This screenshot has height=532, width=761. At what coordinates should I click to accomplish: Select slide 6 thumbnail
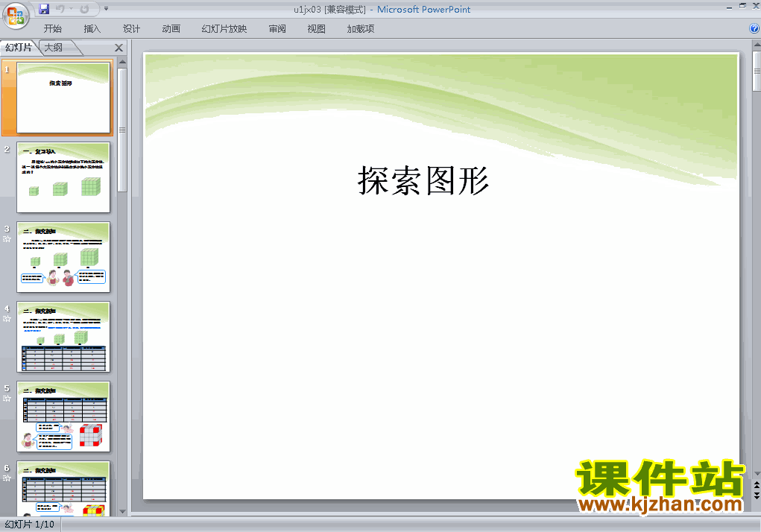click(x=63, y=488)
